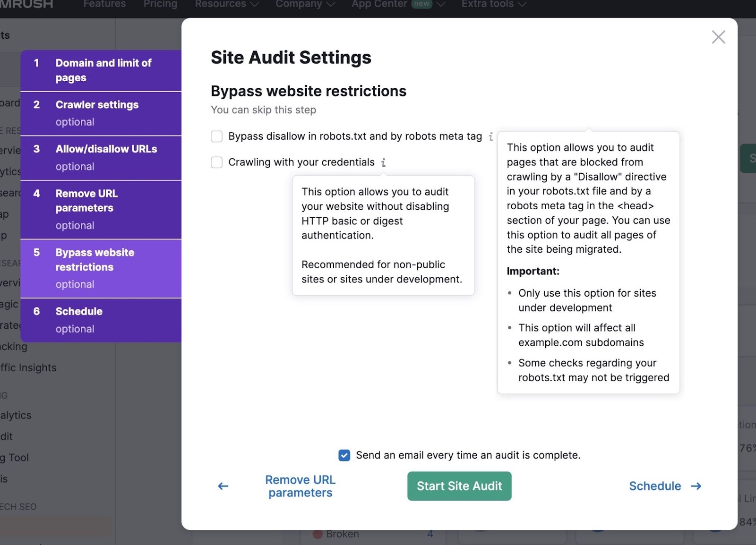Click the Semrush logo in the top bar
Image resolution: width=756 pixels, height=545 pixels.
[26, 5]
